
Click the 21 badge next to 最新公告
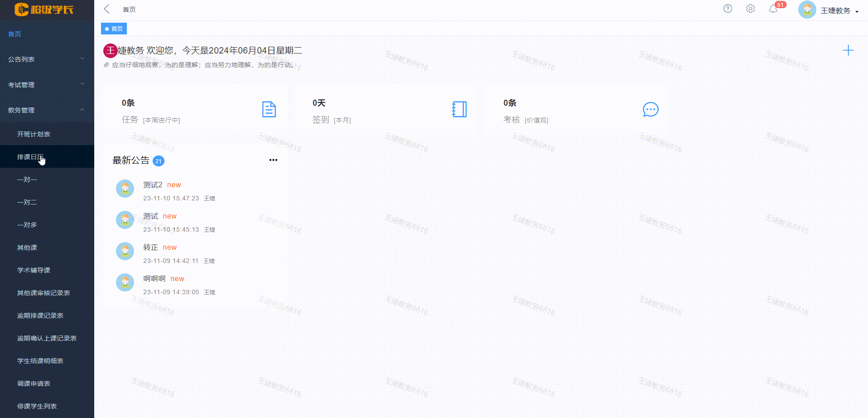[x=159, y=161]
